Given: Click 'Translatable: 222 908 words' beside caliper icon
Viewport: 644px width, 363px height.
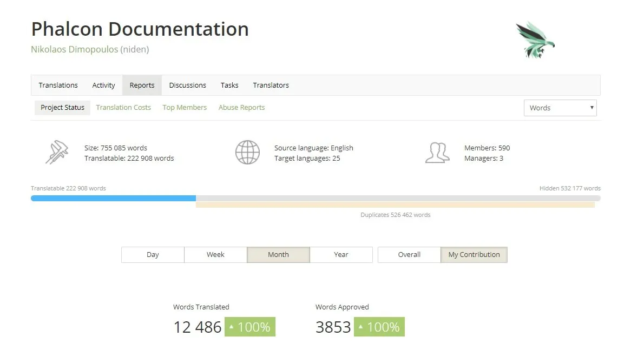Looking at the screenshot, I should click(129, 159).
